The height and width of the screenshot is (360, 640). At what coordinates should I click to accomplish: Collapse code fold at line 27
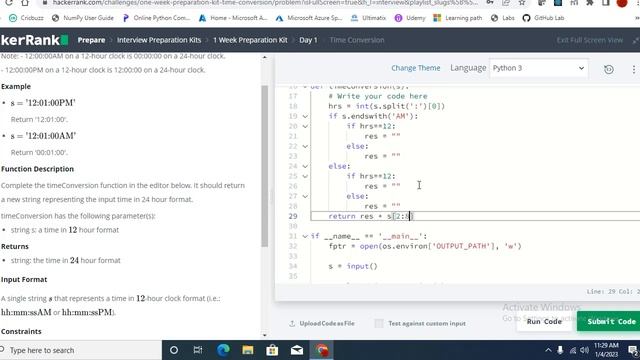(305, 196)
